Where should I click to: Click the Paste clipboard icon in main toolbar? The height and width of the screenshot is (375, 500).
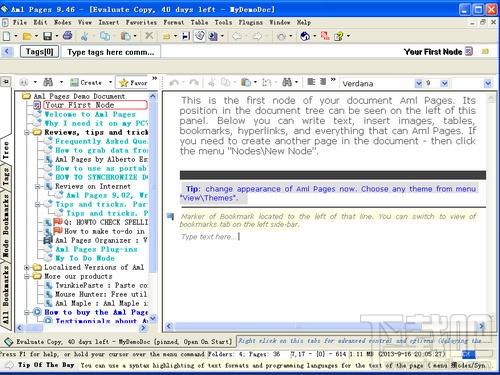[x=126, y=36]
